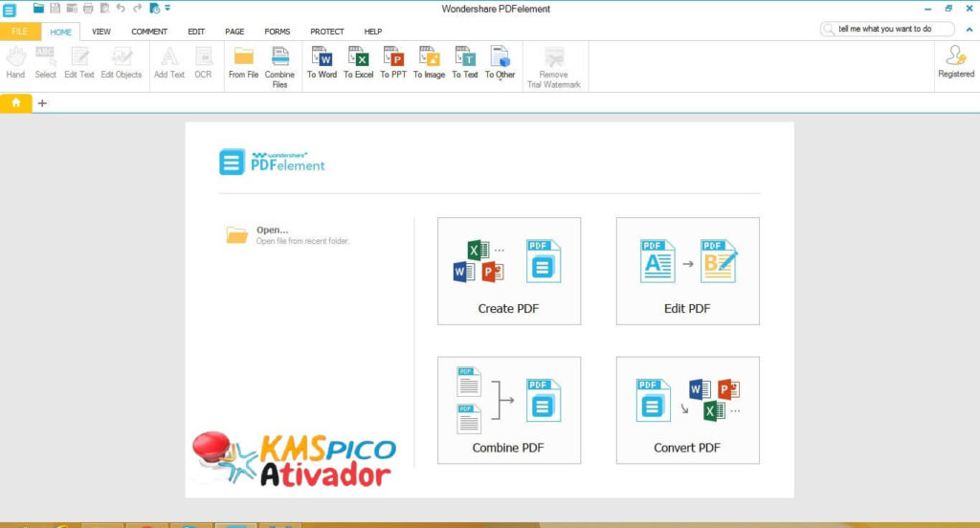Image resolution: width=980 pixels, height=528 pixels.
Task: Click the email icon in quick-access bar
Action: tap(72, 8)
